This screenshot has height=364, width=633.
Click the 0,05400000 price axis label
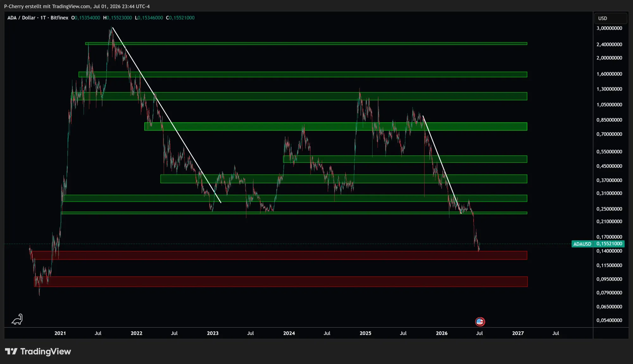click(609, 320)
